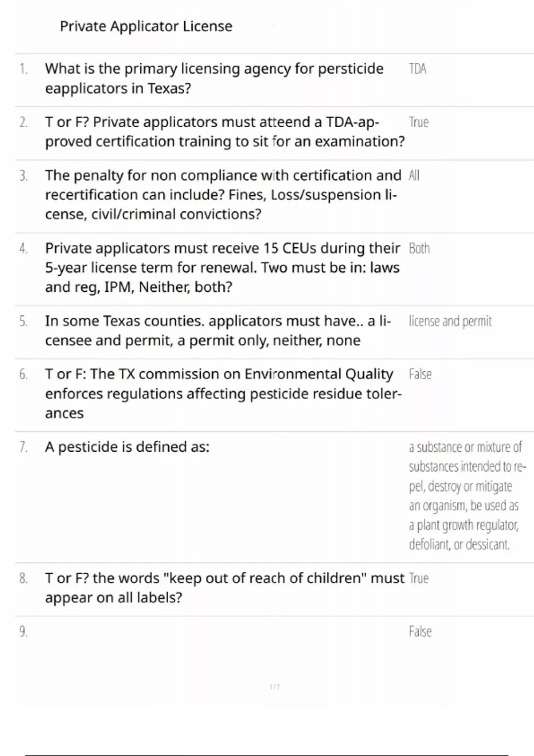The width and height of the screenshot is (534, 756).
Task: Click the "All" answer text
Action: point(414,176)
